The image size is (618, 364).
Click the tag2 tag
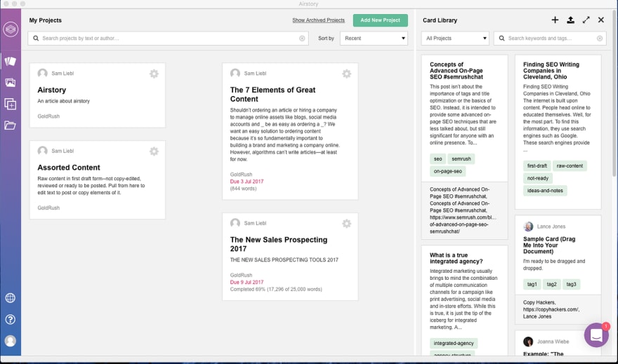[552, 284]
